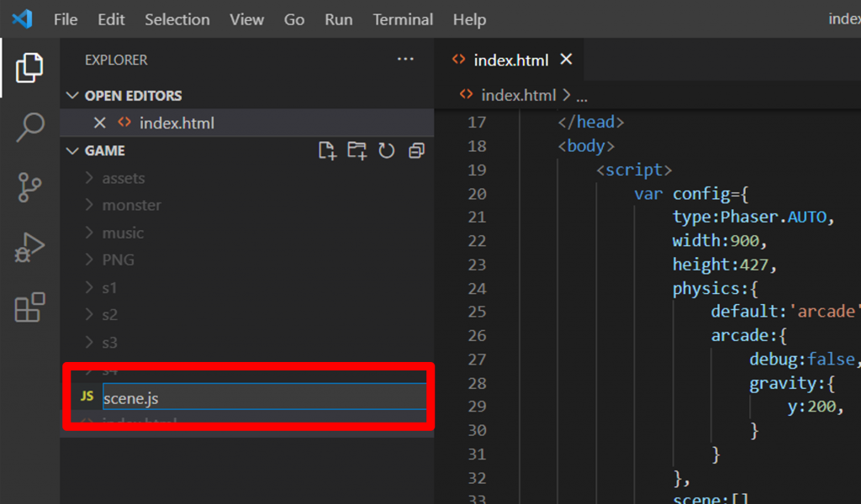861x504 pixels.
Task: Place cursor on 'physics:{' line
Action: (715, 288)
